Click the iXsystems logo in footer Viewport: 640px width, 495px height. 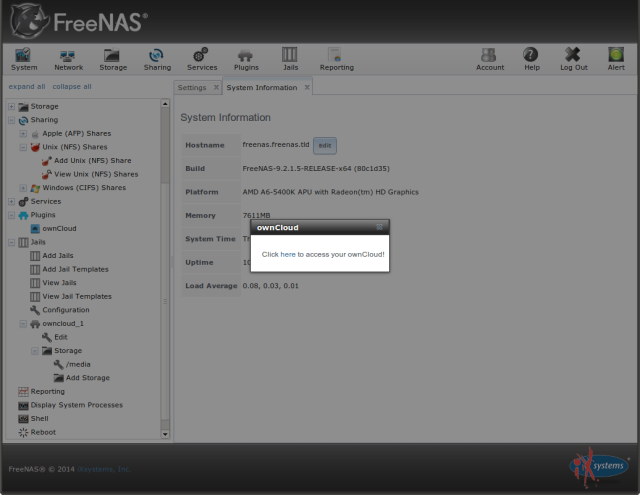[x=599, y=468]
